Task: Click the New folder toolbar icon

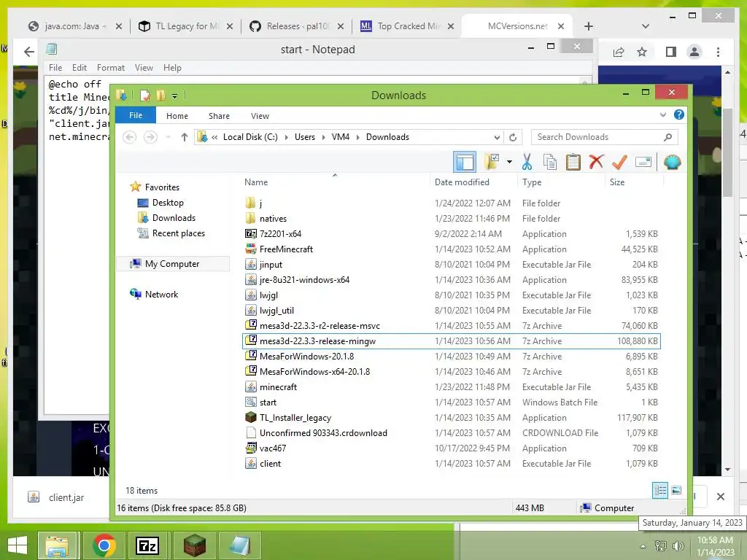Action: point(492,163)
